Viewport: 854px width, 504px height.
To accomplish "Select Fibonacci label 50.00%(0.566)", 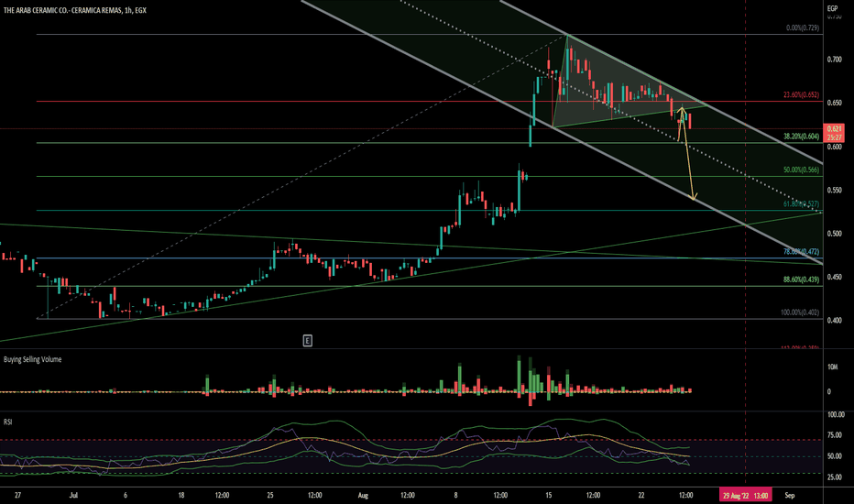I will click(801, 170).
